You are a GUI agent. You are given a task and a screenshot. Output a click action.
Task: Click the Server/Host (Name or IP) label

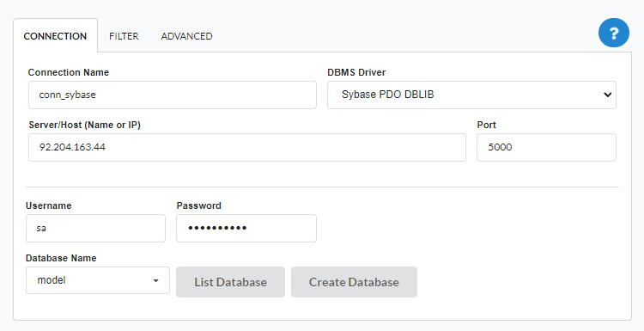click(85, 125)
